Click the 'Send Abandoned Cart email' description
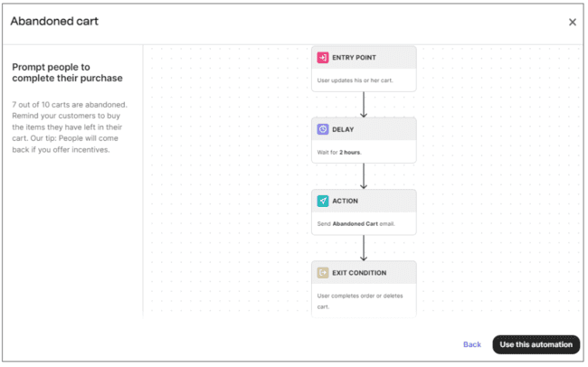This screenshot has width=588, height=367. point(356,223)
